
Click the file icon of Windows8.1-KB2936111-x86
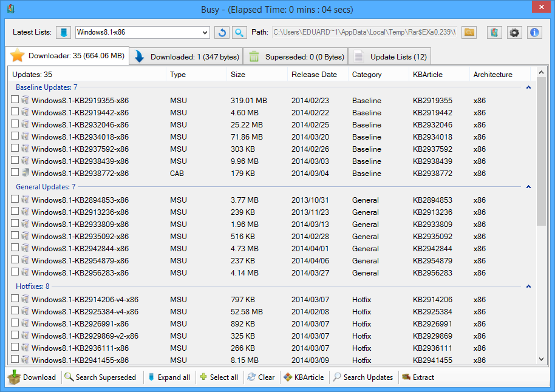[x=25, y=348]
